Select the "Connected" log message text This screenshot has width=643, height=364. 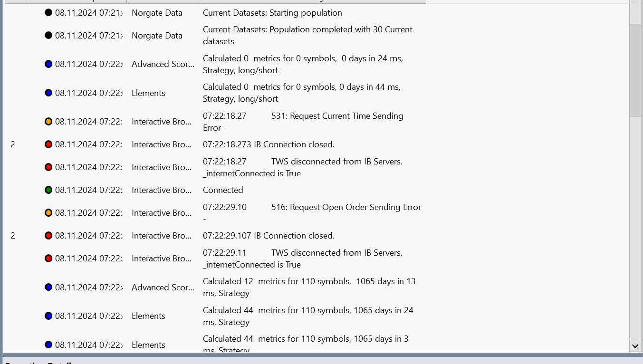click(x=223, y=190)
